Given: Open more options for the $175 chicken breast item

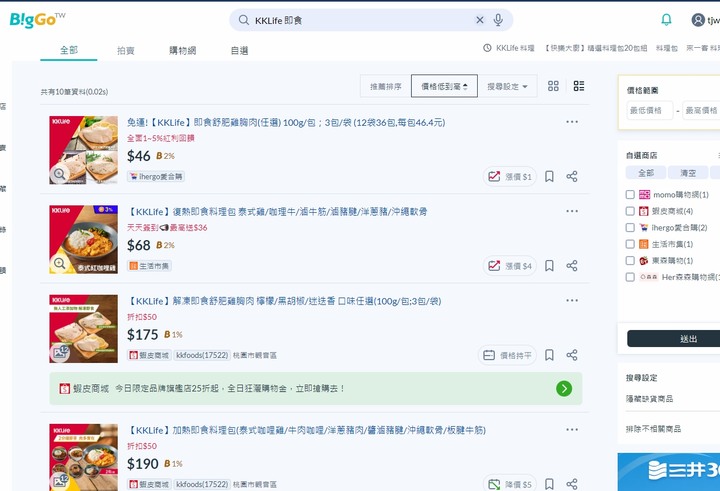Looking at the screenshot, I should (572, 300).
